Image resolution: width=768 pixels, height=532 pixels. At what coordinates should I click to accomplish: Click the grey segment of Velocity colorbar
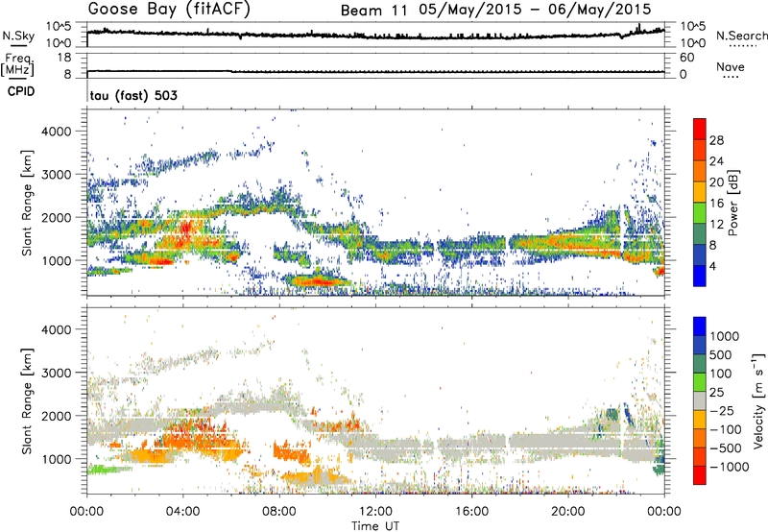(700, 400)
